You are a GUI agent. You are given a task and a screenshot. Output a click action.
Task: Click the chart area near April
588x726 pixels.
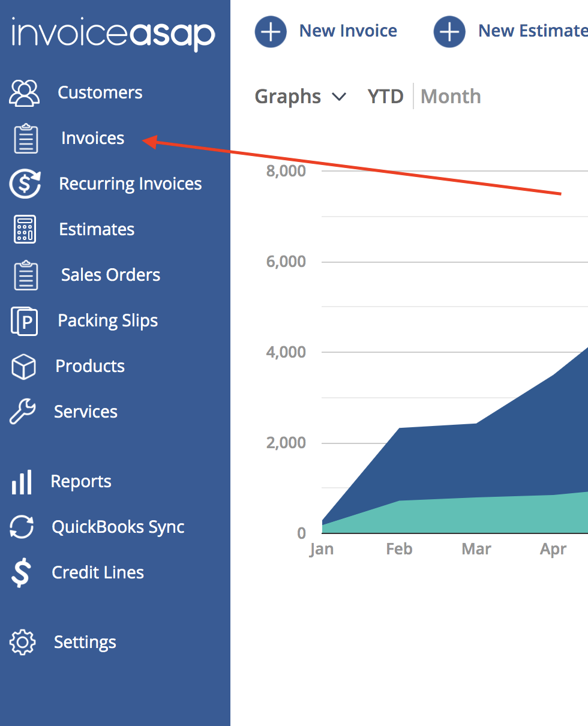pyautogui.click(x=552, y=450)
